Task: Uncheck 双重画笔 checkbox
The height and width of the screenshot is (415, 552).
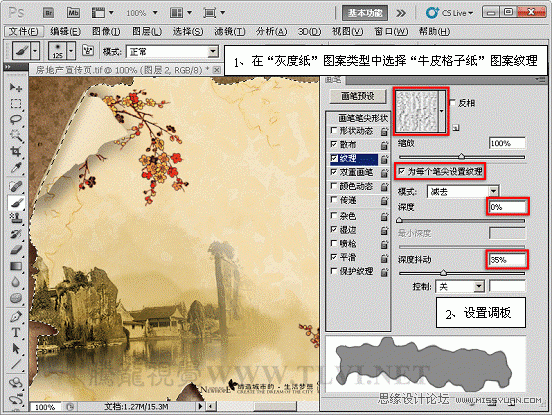Action: [334, 172]
